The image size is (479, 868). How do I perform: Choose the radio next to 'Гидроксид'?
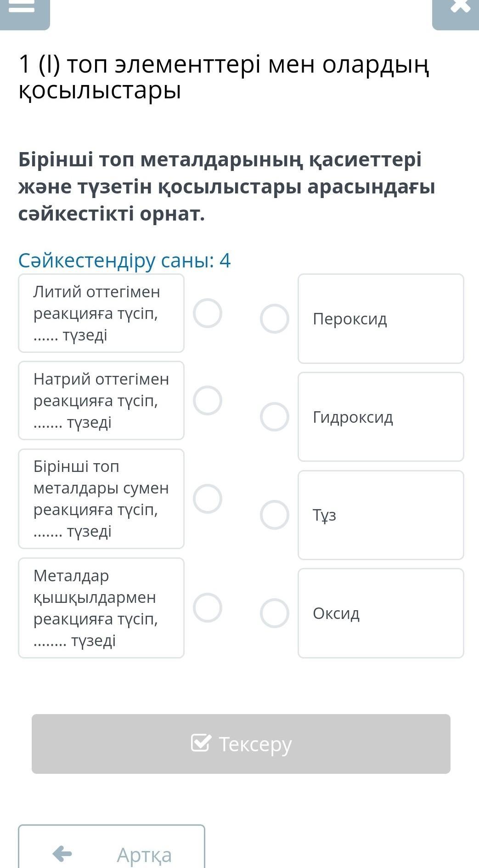(275, 417)
